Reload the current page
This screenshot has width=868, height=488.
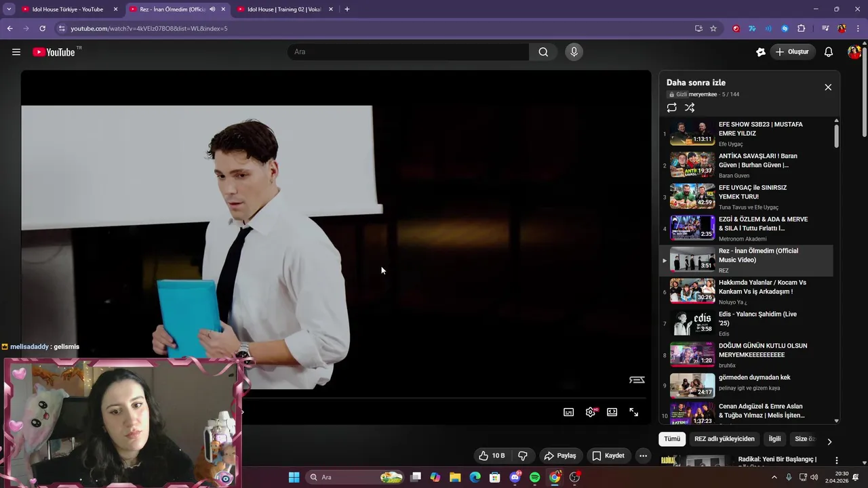[42, 28]
